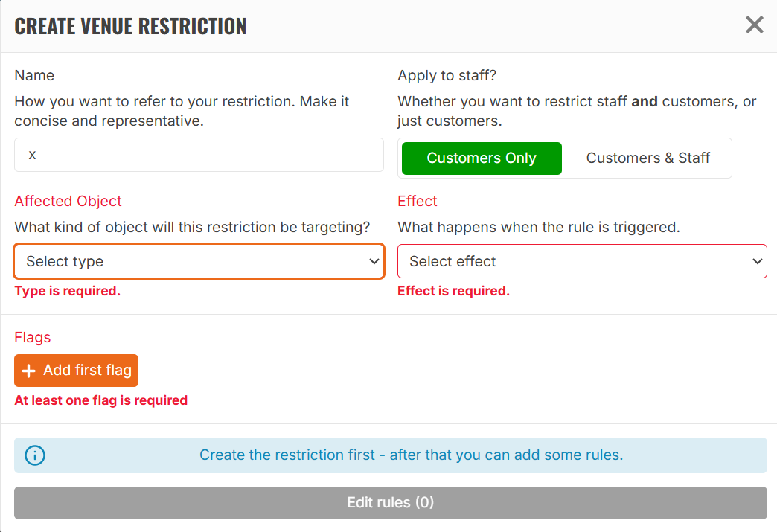Image resolution: width=777 pixels, height=532 pixels.
Task: Click the info circle icon in the notice
Action: click(x=35, y=455)
